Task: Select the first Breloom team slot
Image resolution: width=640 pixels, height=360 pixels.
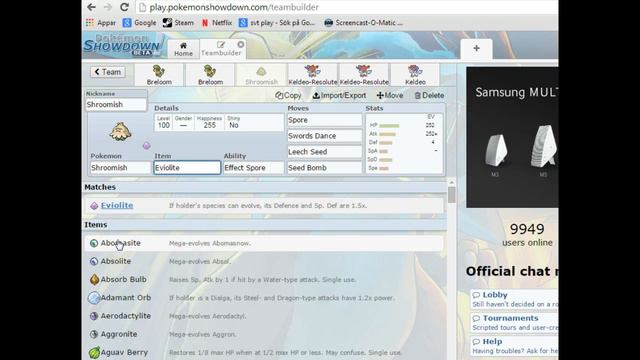Action: tap(159, 75)
